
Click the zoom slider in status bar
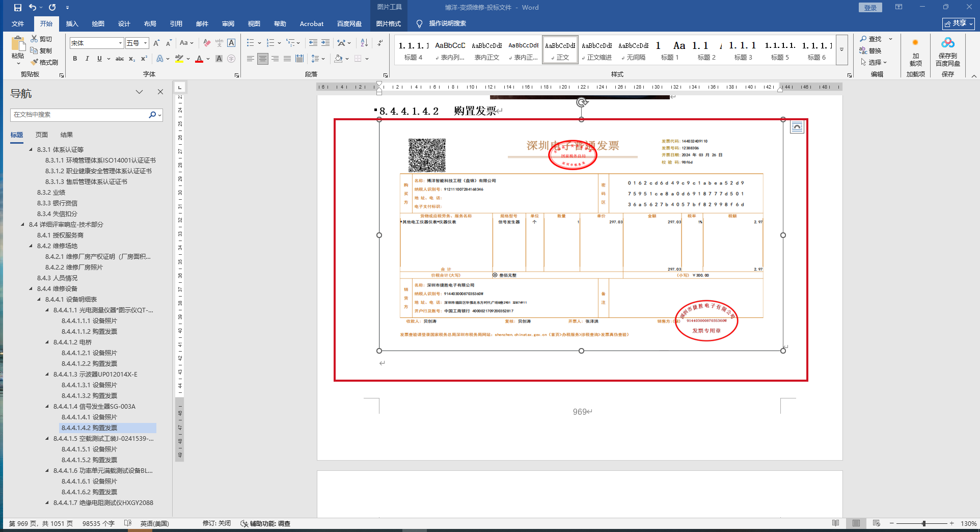click(923, 523)
